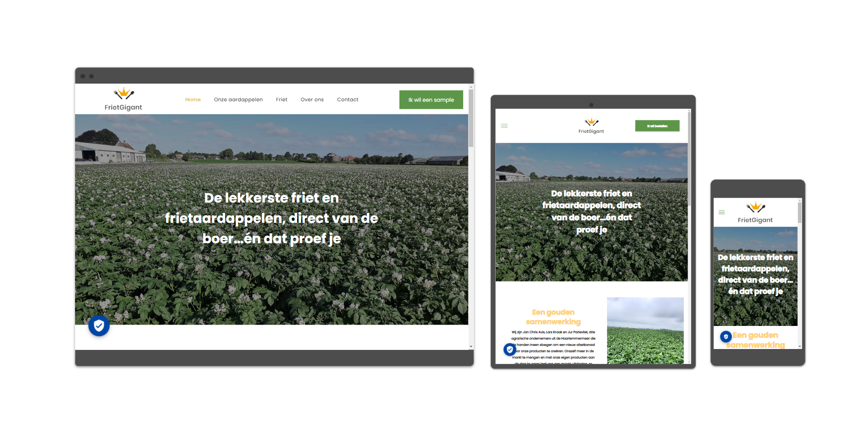The image size is (868, 434).
Task: Click the blue shield badge in desktop preview
Action: (x=99, y=325)
